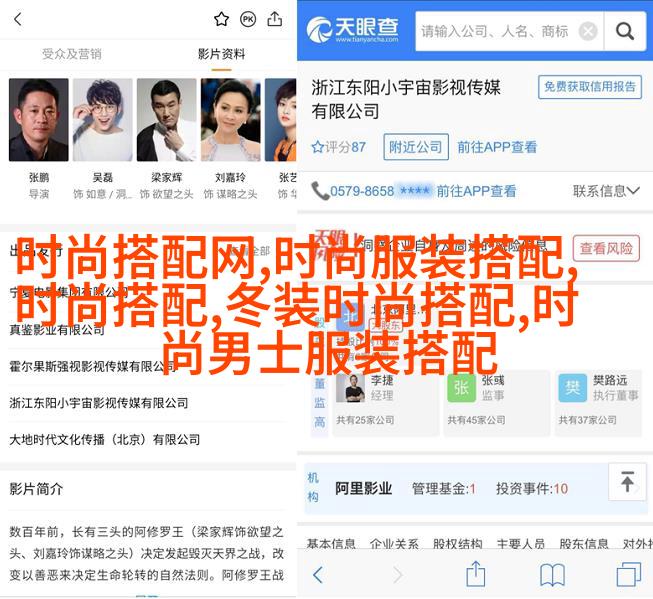Tap the browser tabs overview icon
Screen dimensions: 653x599
pyautogui.click(x=628, y=574)
